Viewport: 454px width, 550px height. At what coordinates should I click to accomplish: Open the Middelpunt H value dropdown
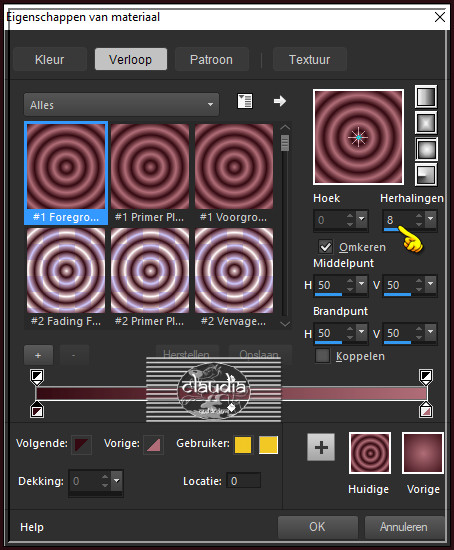(x=361, y=284)
